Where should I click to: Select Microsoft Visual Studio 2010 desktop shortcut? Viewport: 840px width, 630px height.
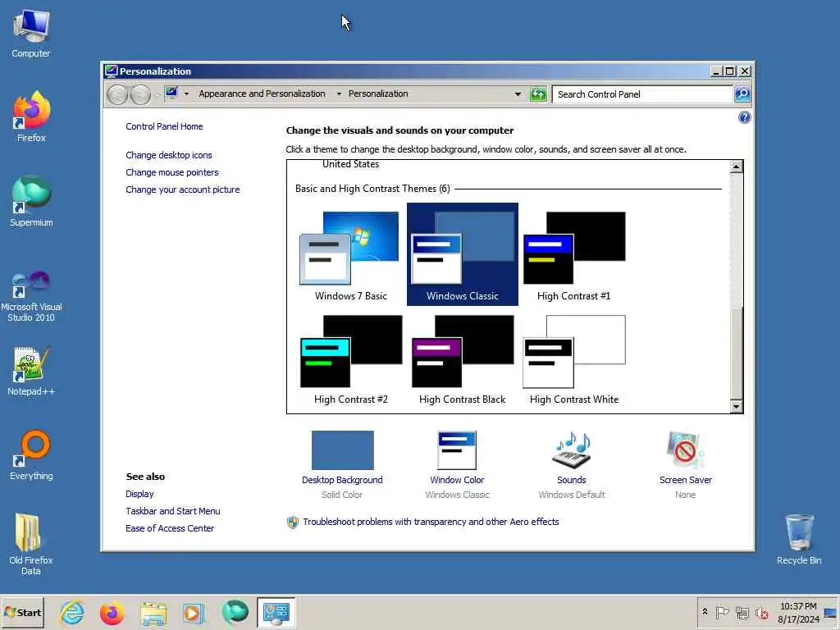tap(31, 295)
